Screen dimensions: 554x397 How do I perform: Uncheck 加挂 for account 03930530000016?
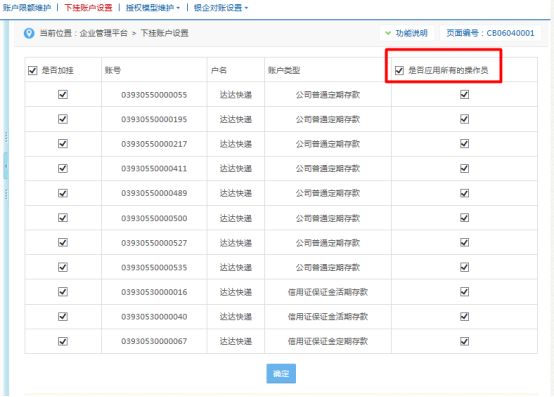click(63, 292)
